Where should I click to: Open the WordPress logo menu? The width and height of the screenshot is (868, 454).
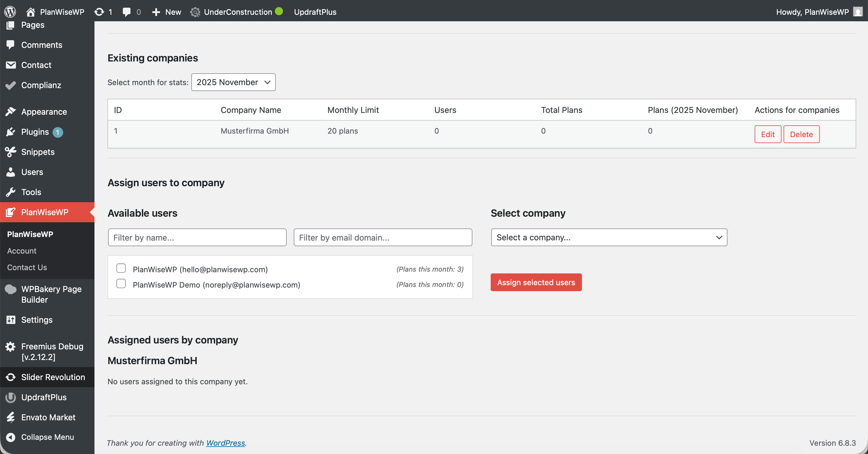pyautogui.click(x=10, y=12)
